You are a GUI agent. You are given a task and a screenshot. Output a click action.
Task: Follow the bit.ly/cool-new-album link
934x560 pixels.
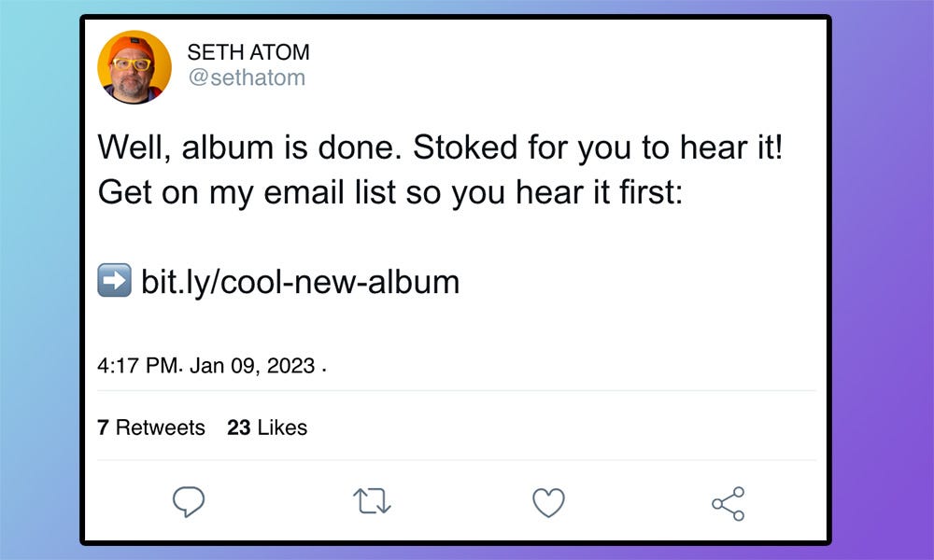(x=300, y=281)
